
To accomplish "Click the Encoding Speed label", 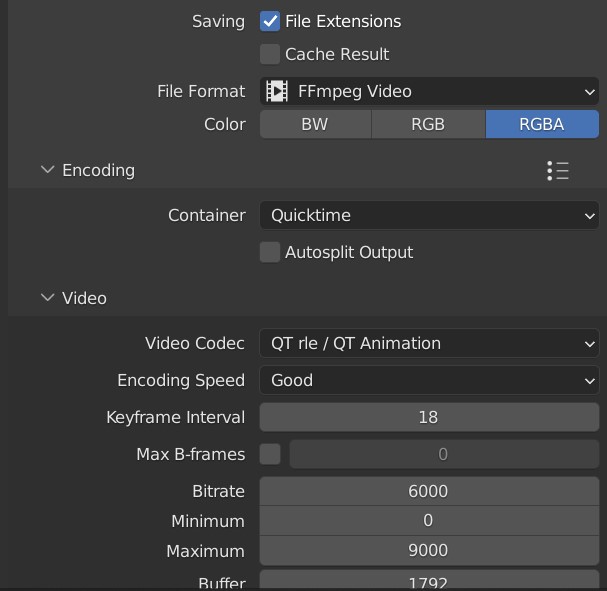I will 181,380.
